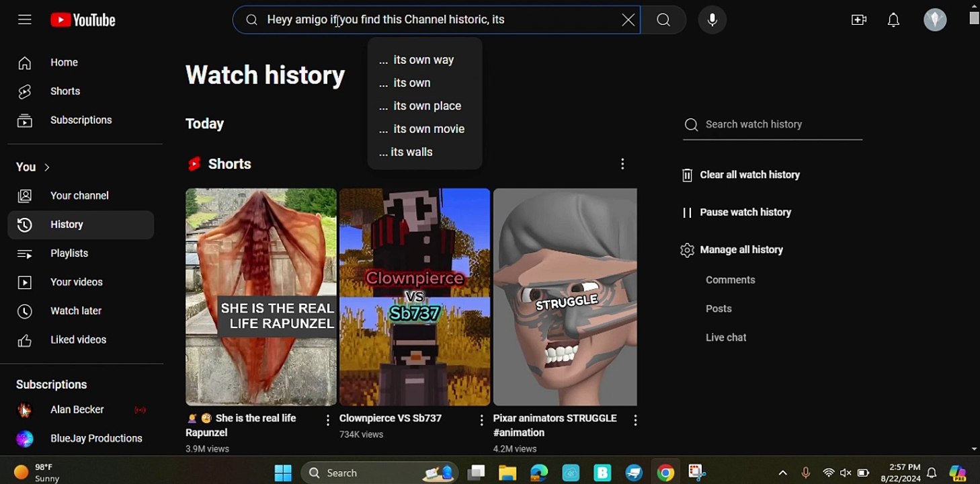Choose suggestion 'its own way'

pyautogui.click(x=424, y=60)
